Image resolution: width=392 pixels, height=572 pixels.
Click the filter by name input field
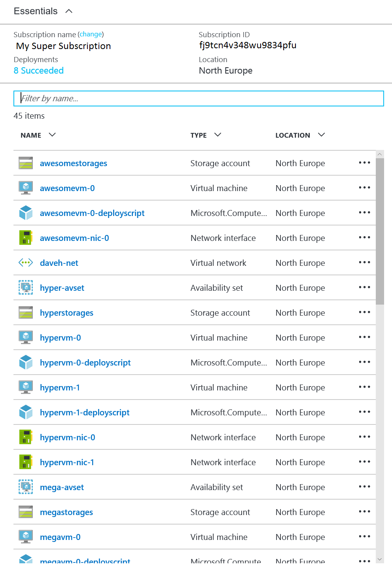(198, 98)
